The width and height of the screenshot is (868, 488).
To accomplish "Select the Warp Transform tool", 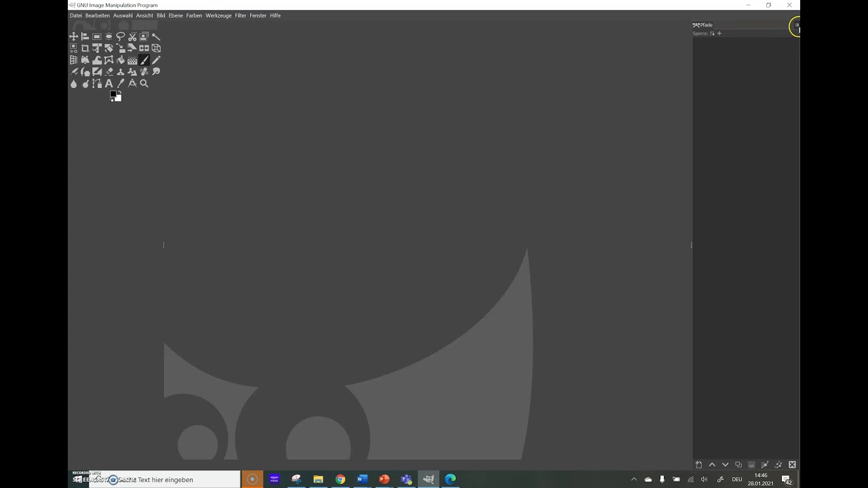I will (97, 60).
